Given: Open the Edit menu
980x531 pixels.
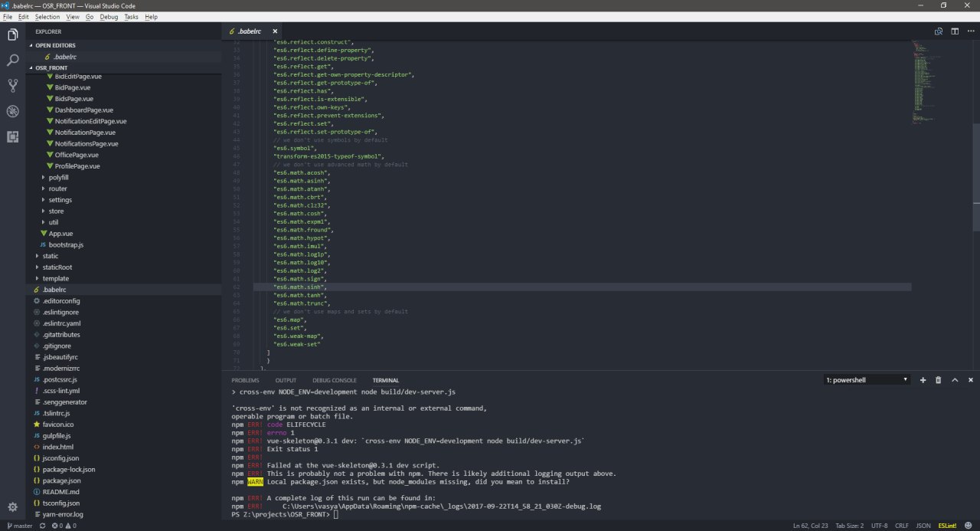Looking at the screenshot, I should coord(24,16).
